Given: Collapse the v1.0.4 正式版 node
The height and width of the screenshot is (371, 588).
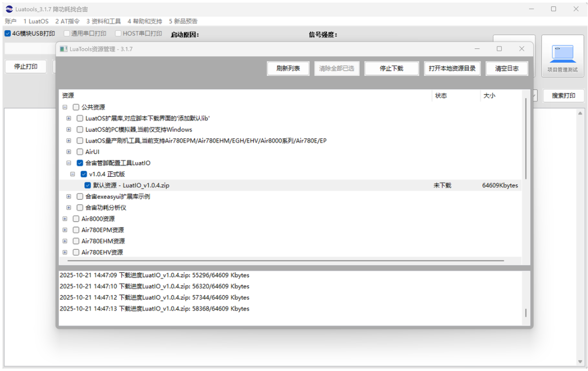Looking at the screenshot, I should pos(73,174).
